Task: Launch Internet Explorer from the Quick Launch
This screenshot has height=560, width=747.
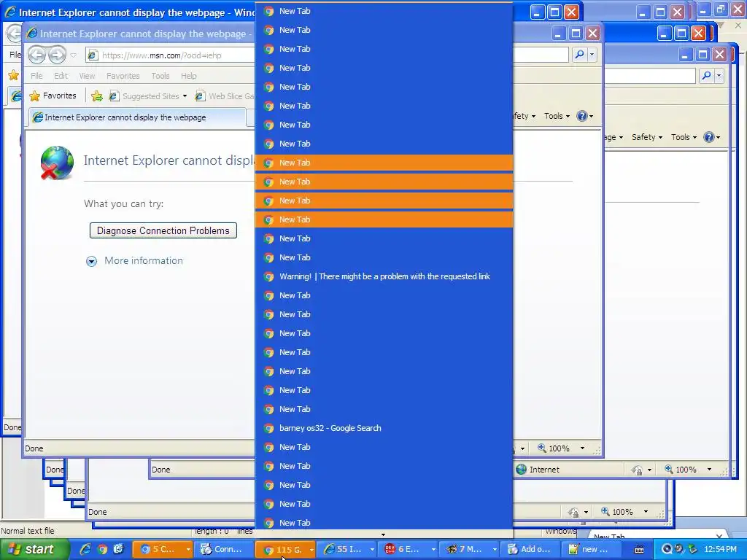Action: click(86, 549)
